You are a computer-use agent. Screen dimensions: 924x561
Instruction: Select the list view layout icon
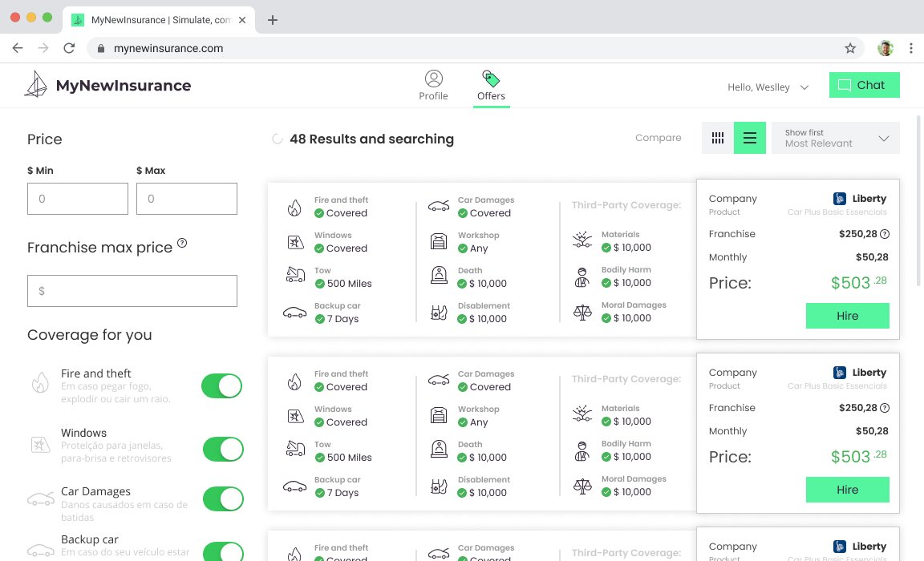pyautogui.click(x=750, y=138)
